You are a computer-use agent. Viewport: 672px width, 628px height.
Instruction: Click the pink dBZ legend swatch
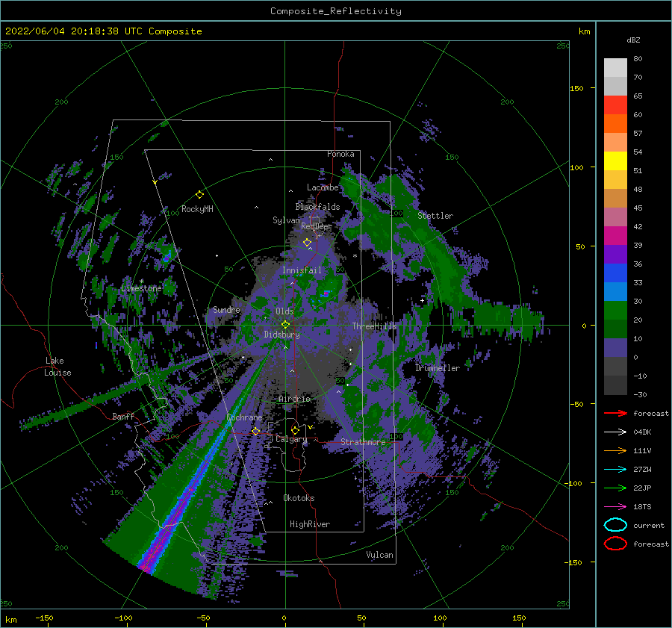(615, 217)
